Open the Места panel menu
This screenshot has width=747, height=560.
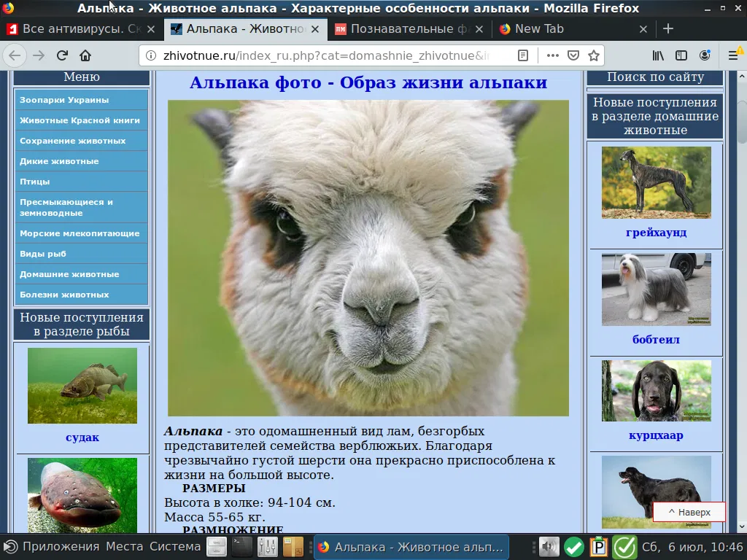(124, 547)
